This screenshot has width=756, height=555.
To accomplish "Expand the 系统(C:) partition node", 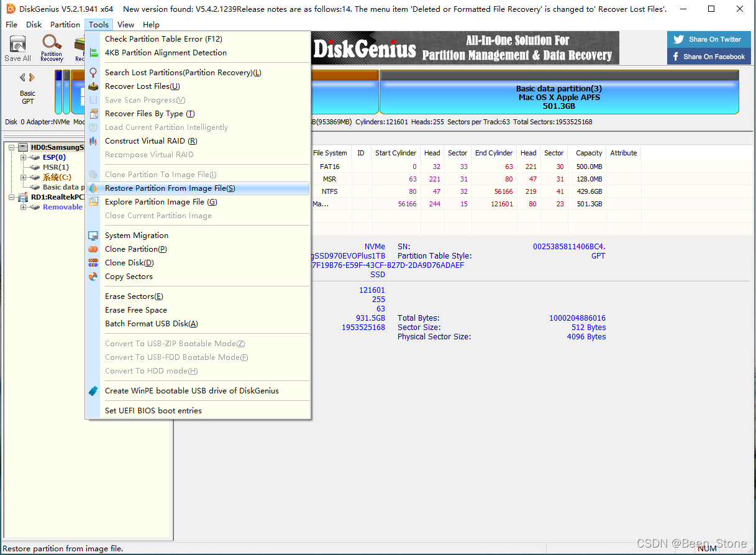I will (x=23, y=177).
